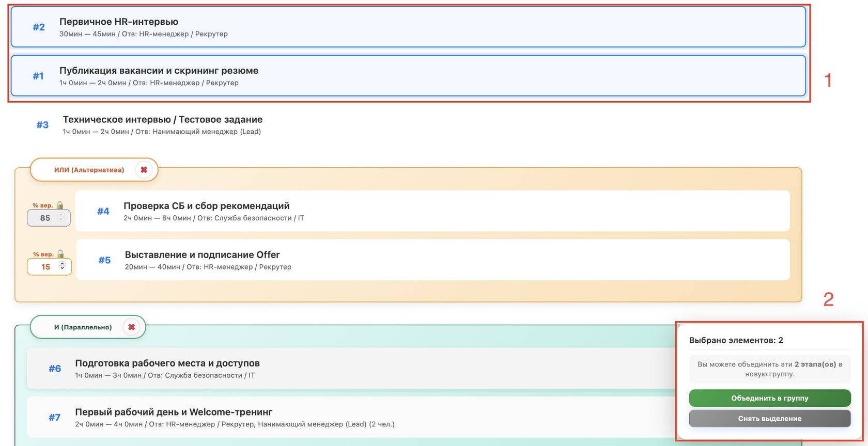This screenshot has width=868, height=446.
Task: Click the ИЛИ (Альтернатива) group label
Action: coord(89,170)
